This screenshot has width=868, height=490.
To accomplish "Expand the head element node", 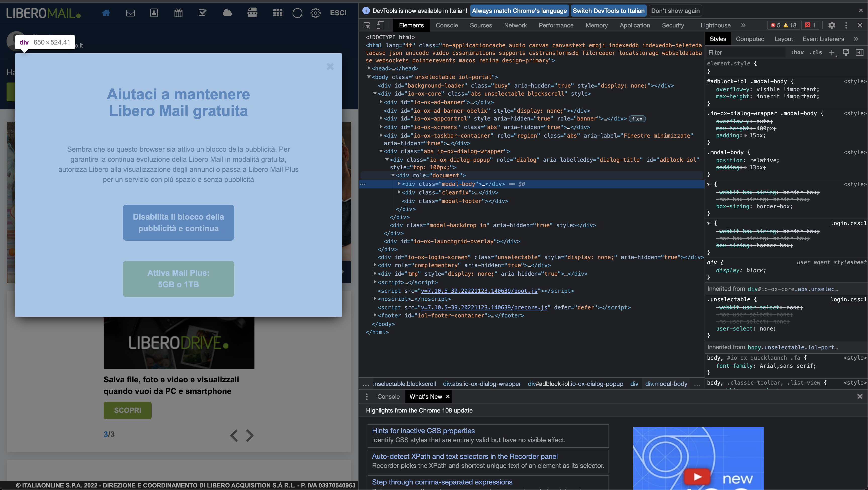I will (369, 68).
